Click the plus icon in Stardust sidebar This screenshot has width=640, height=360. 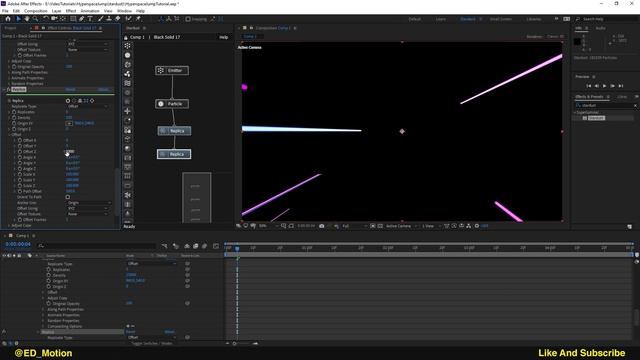[x=128, y=111]
